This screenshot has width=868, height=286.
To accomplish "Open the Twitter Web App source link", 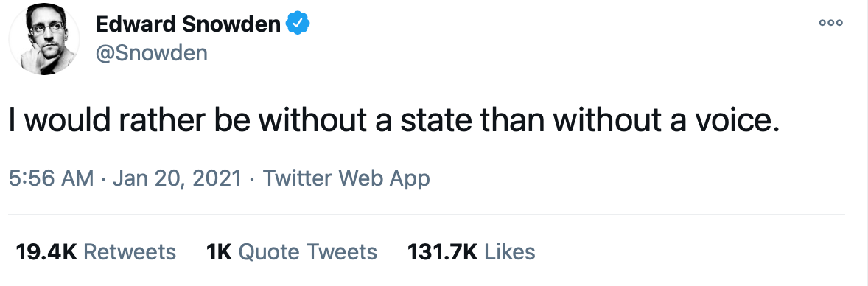I will point(346,178).
